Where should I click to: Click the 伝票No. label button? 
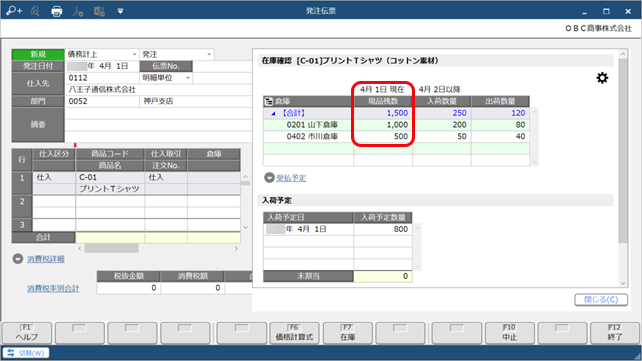[x=166, y=66]
